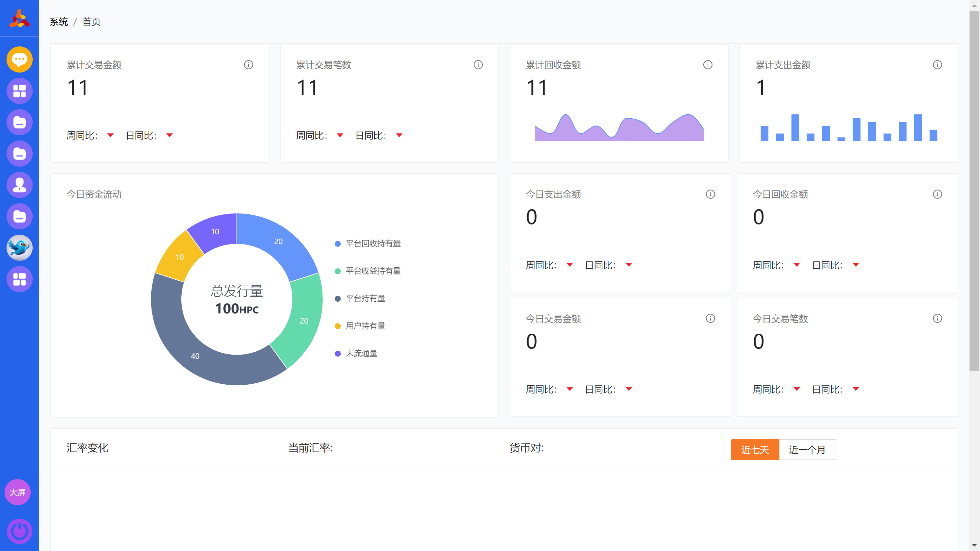Click the green 20 donut segment

pos(304,321)
